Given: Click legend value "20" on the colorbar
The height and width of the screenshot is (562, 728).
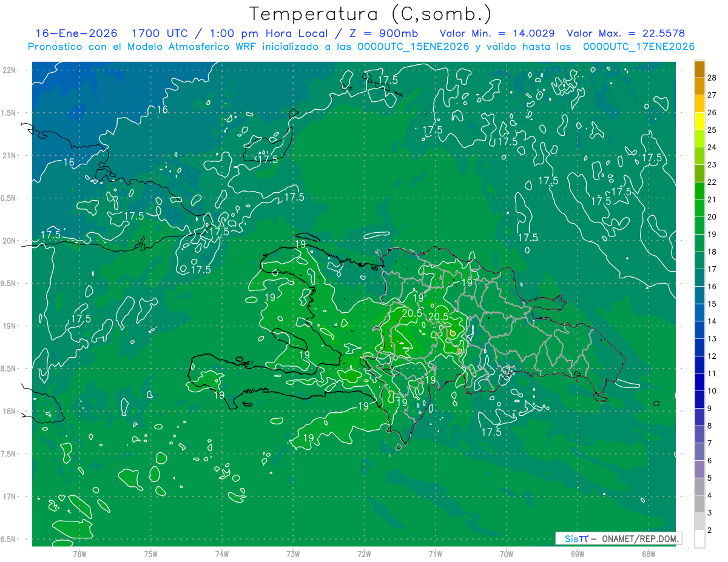Looking at the screenshot, I should click(x=712, y=216).
